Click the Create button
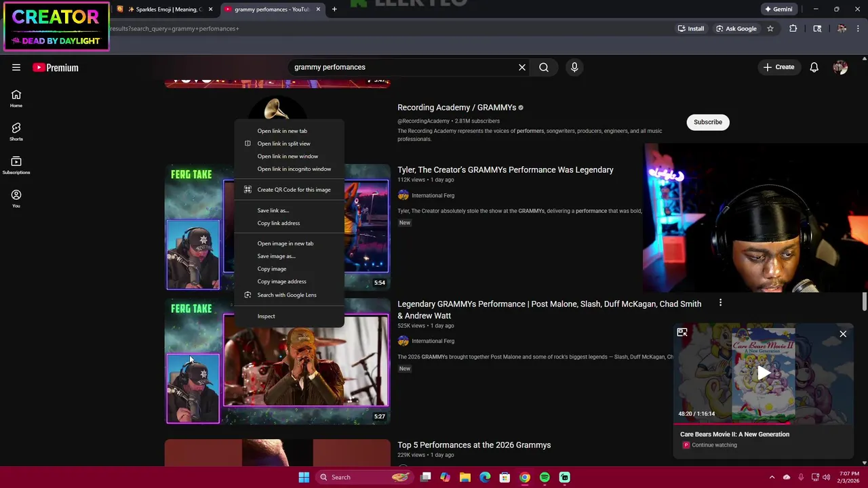The height and width of the screenshot is (488, 868). 778,67
